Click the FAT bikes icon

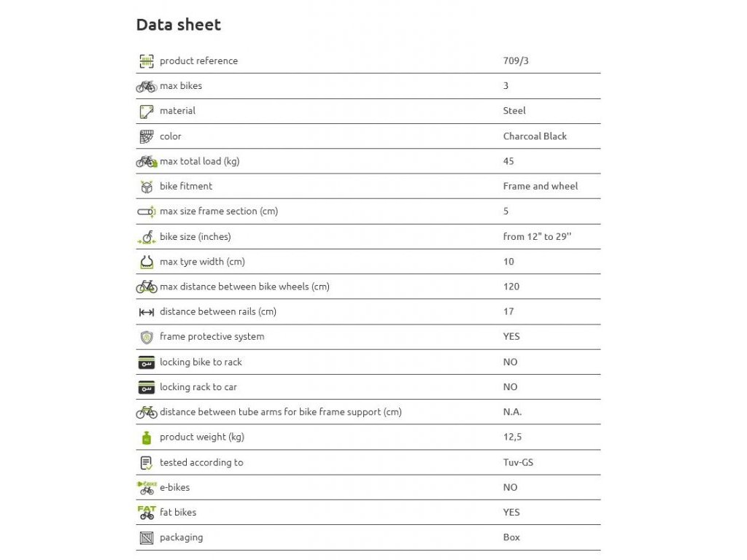(147, 513)
